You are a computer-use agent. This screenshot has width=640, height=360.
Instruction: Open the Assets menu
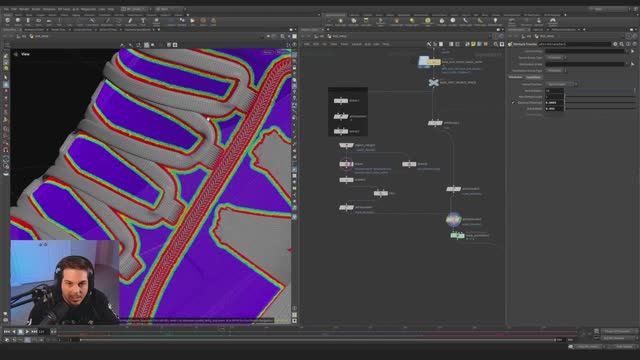(x=36, y=9)
